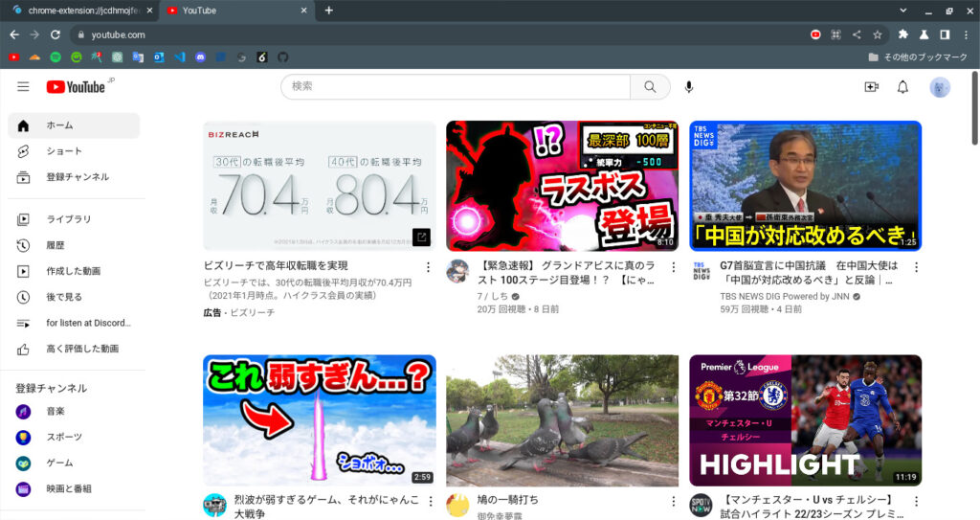Viewport: 980px width, 520px height.
Task: Open 音楽 subscription channel
Action: click(x=56, y=411)
